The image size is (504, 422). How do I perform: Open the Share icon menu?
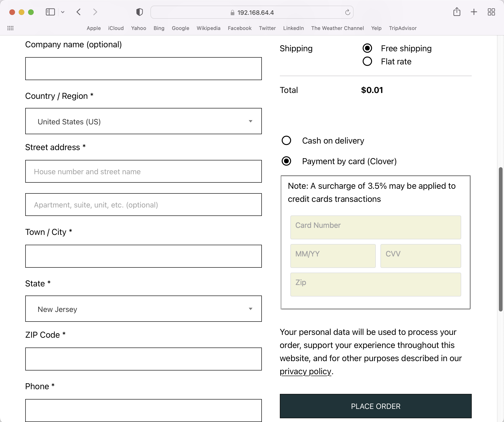coord(457,12)
